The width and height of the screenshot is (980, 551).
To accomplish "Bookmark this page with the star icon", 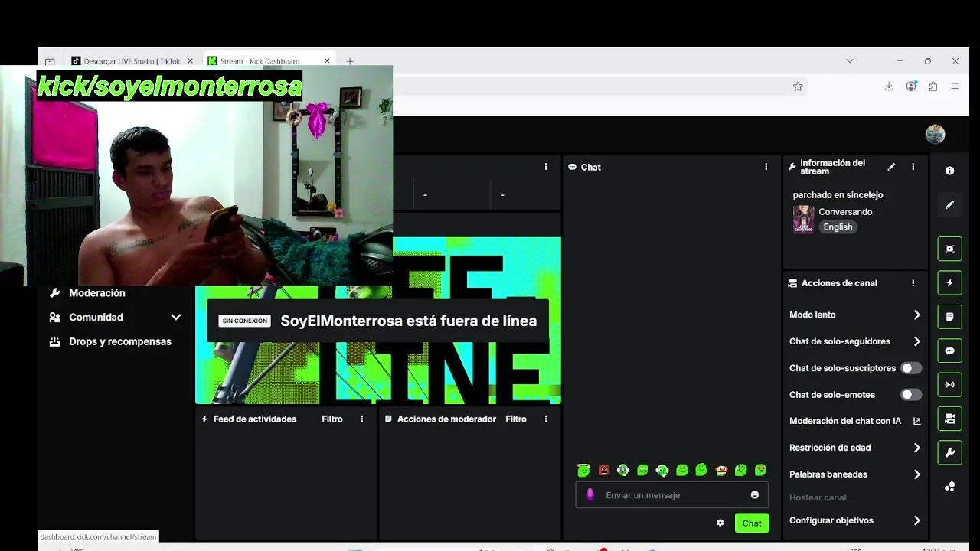I will [798, 86].
